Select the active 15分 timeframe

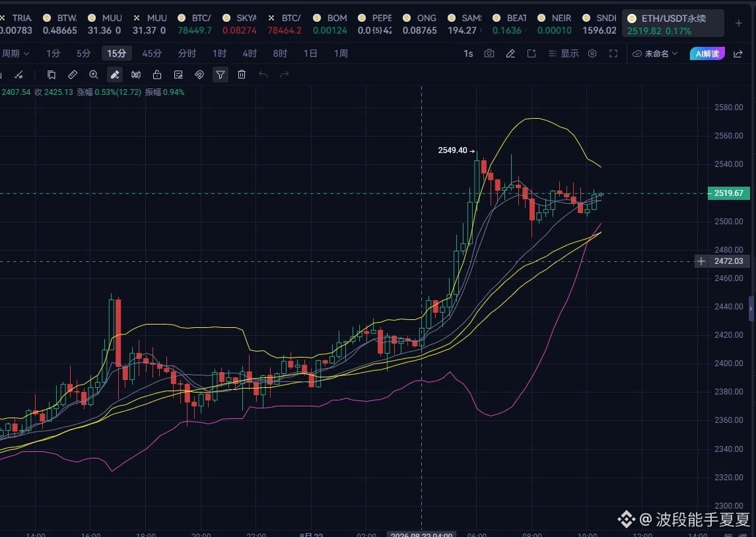pyautogui.click(x=117, y=53)
